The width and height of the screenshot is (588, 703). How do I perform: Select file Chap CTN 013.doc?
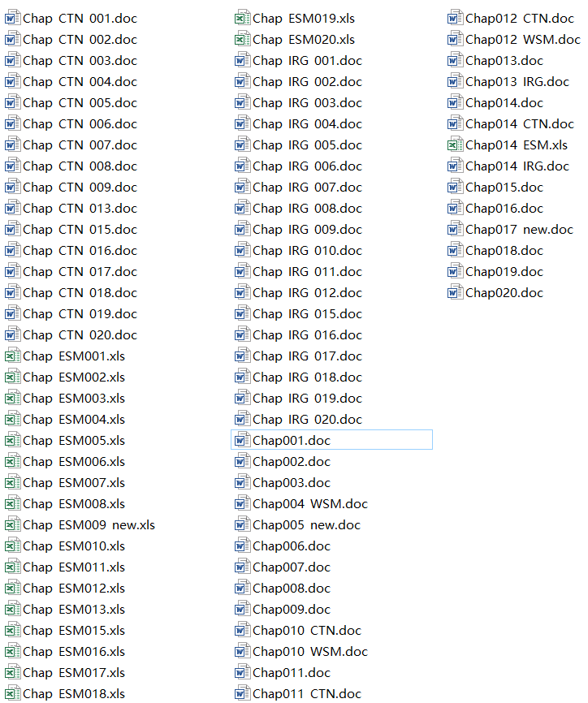[71, 209]
